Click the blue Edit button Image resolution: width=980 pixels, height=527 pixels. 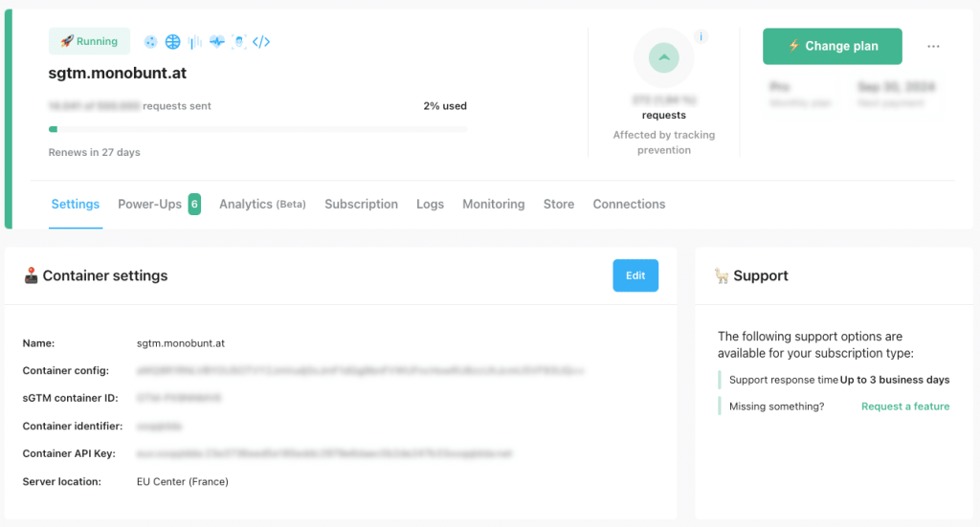coord(635,275)
